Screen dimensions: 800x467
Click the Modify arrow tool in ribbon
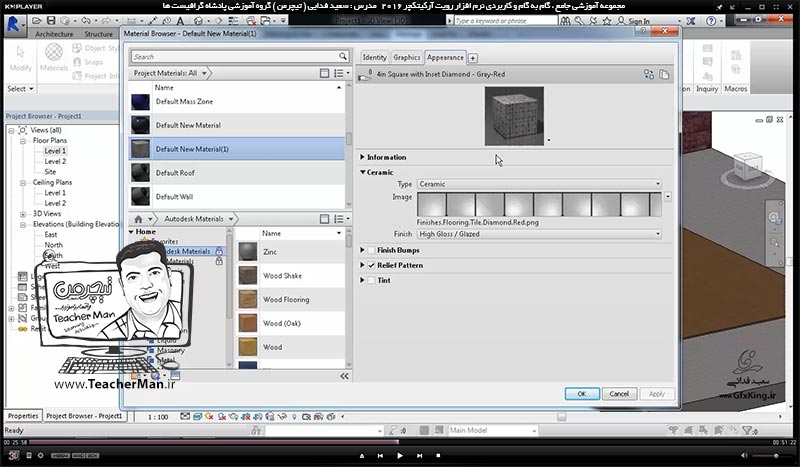click(20, 52)
